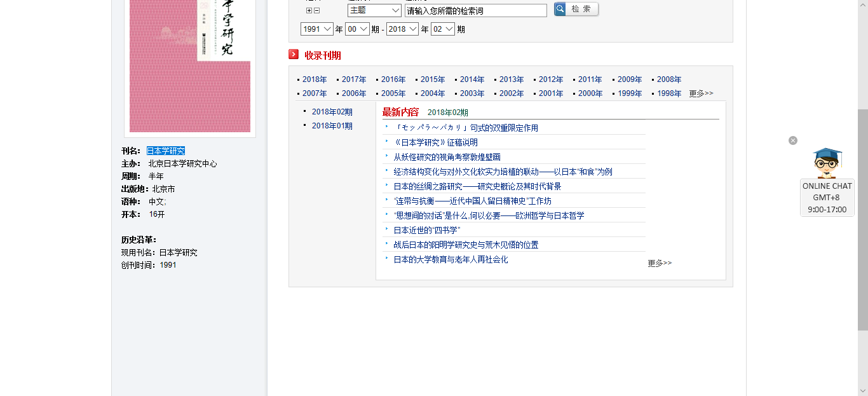Click the journal cover thumbnail image

coord(190,65)
